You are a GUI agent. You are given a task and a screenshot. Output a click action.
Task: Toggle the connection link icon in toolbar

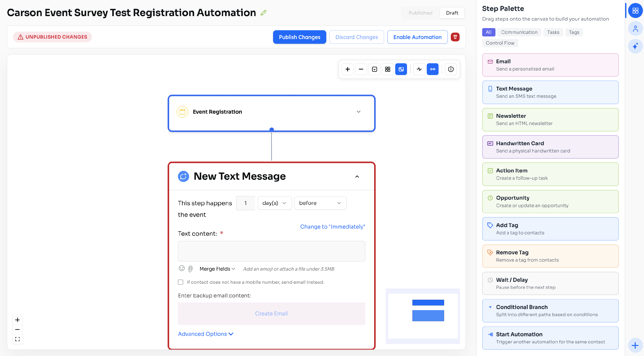433,69
